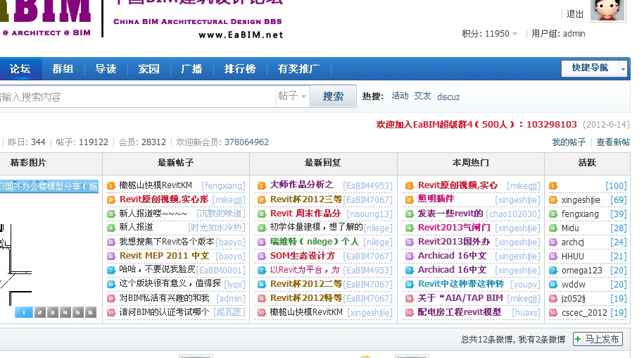Open post 这个版块很有意义,值得探
Image resolution: width=644 pixels, height=358 pixels.
[x=170, y=283]
